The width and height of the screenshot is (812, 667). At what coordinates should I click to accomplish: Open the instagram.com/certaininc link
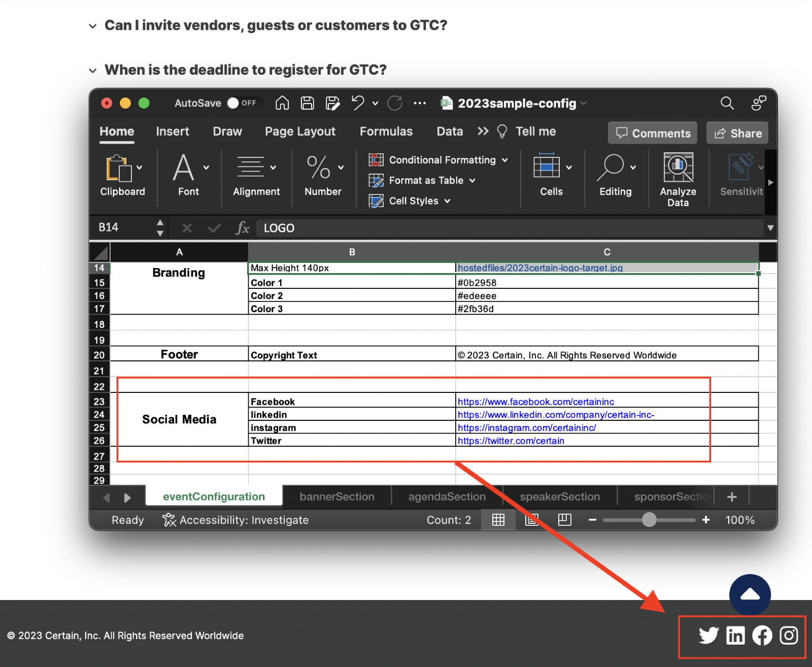527,427
